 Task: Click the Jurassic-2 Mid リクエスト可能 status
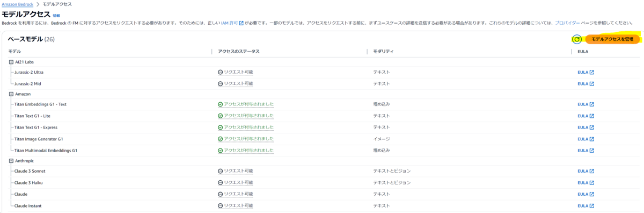pos(236,84)
